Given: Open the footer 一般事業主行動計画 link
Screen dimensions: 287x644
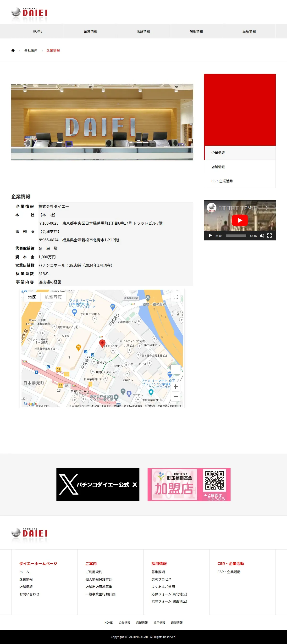Looking at the screenshot, I should [100, 594].
